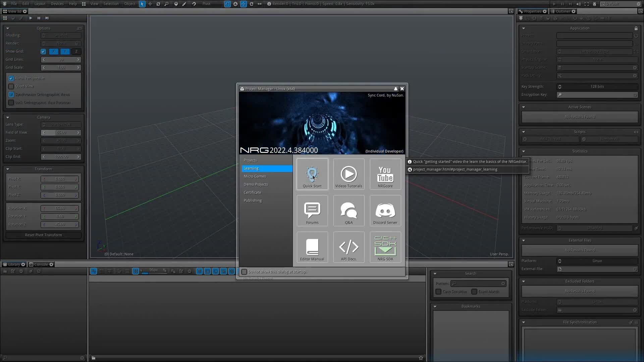
Task: Toggle the Show Grid checkbox
Action: (x=43, y=52)
